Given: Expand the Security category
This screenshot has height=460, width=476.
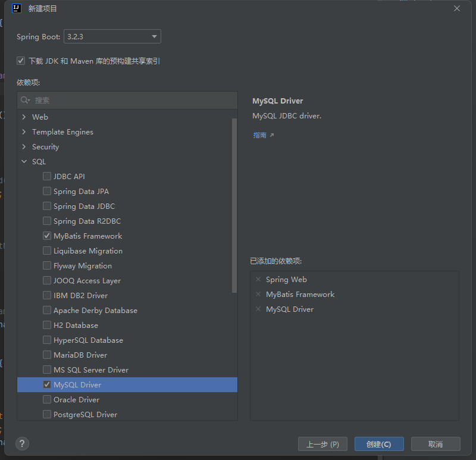Looking at the screenshot, I should [x=24, y=146].
